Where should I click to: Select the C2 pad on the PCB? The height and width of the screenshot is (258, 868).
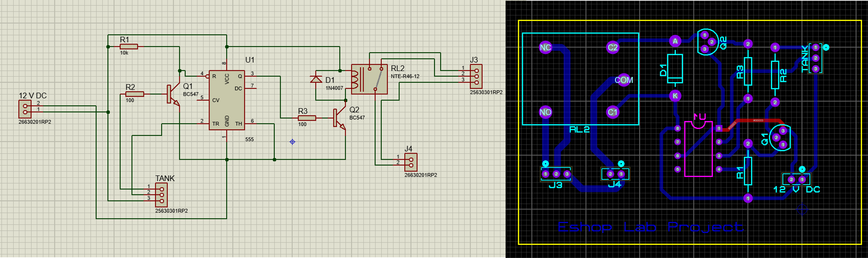pyautogui.click(x=612, y=47)
